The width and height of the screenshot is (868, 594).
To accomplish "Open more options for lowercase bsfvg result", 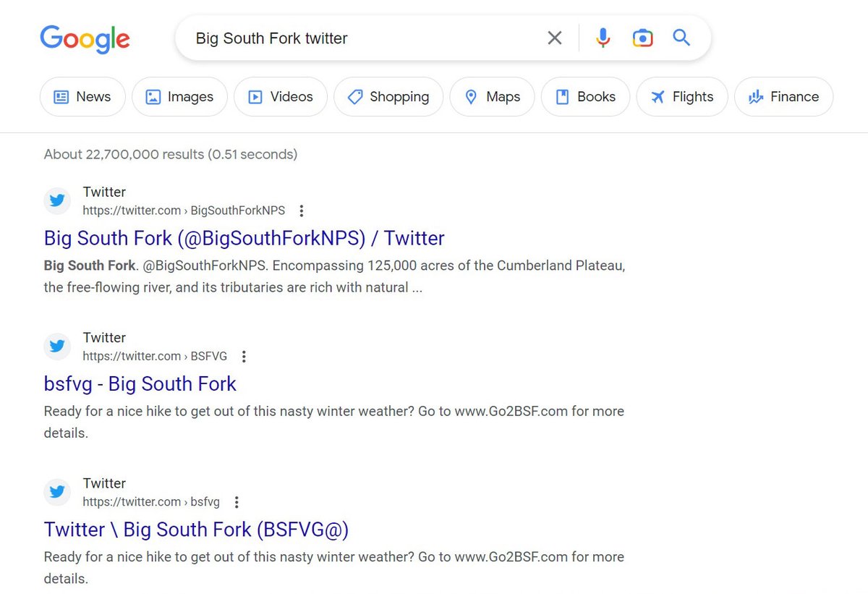I will [x=237, y=502].
